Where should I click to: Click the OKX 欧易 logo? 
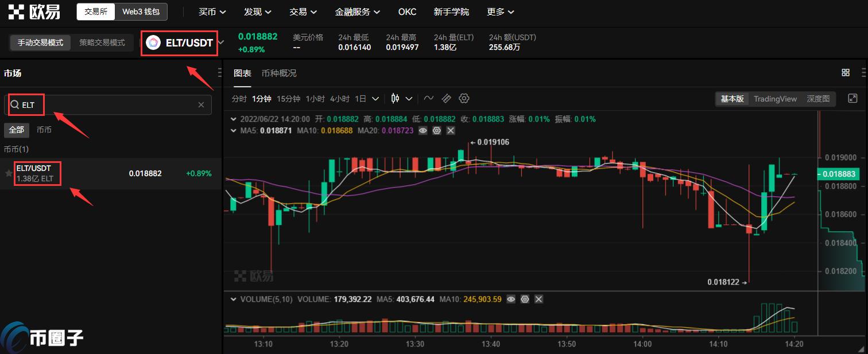[34, 11]
